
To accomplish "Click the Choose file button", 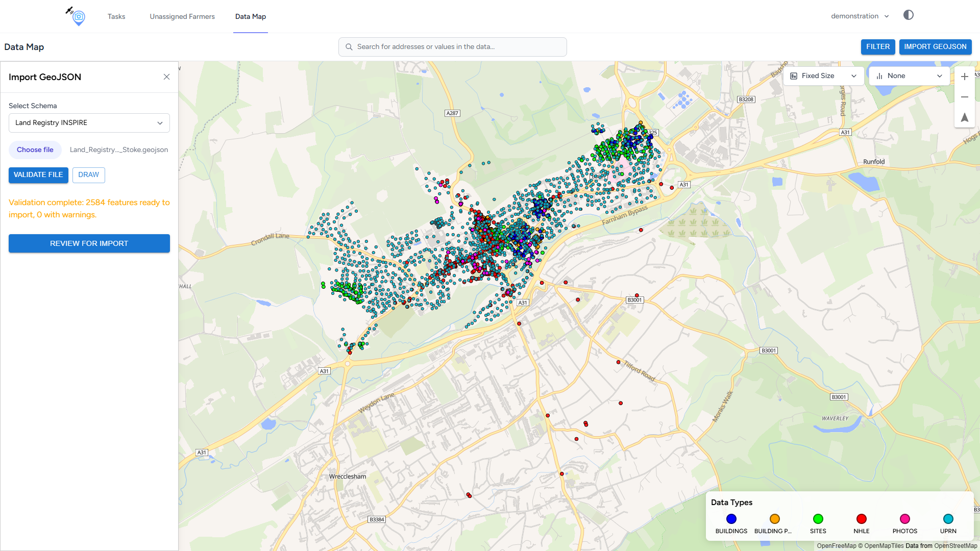I will point(35,150).
